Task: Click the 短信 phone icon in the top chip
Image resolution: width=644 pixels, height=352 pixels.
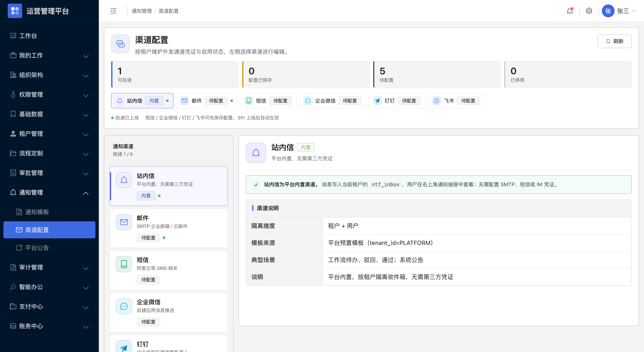Action: pyautogui.click(x=249, y=101)
